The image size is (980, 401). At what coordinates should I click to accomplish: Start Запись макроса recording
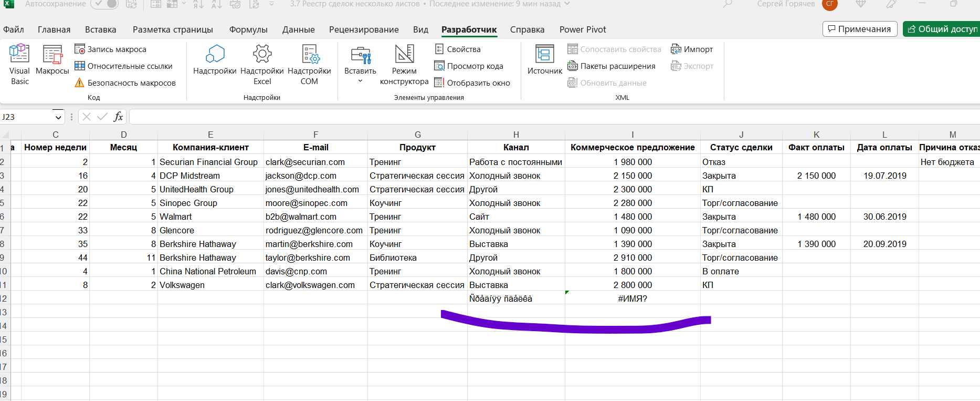[111, 49]
